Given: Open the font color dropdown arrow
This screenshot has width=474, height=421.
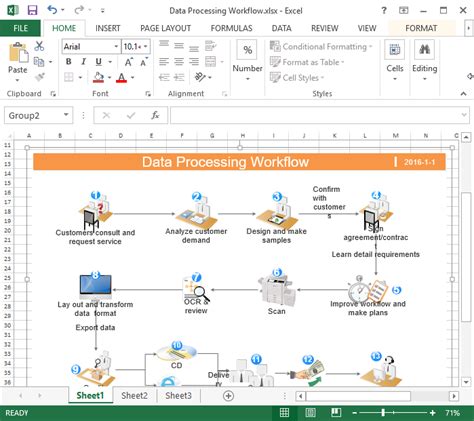Looking at the screenshot, I should 132,78.
